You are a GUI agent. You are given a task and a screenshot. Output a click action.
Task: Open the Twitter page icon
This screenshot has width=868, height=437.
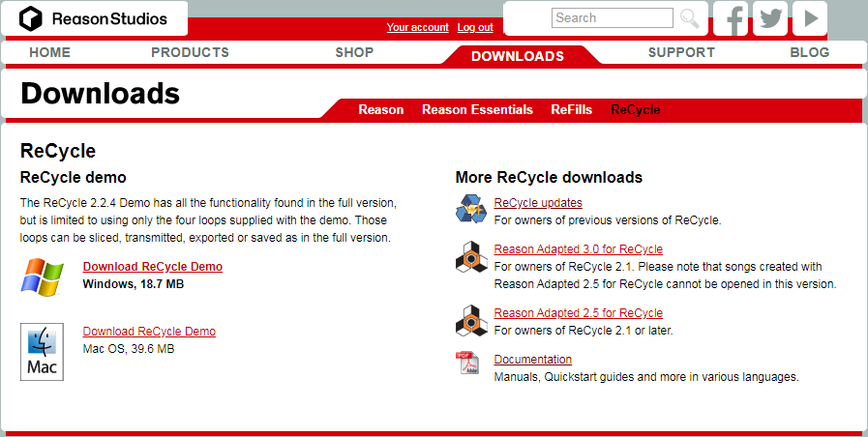770,18
